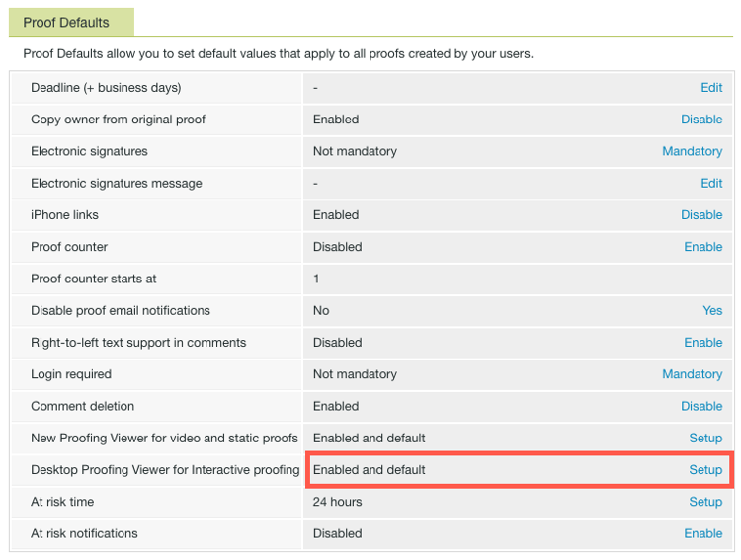Click the Proof counter starts at value

tap(316, 279)
